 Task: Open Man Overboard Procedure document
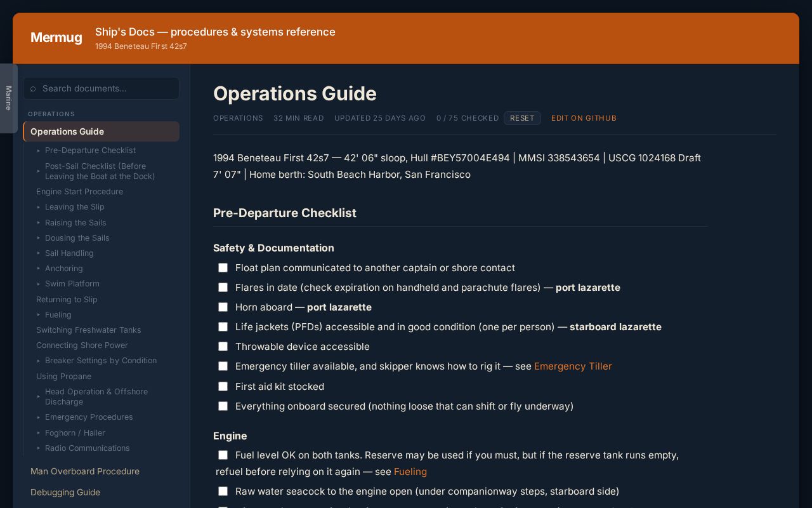pyautogui.click(x=85, y=471)
